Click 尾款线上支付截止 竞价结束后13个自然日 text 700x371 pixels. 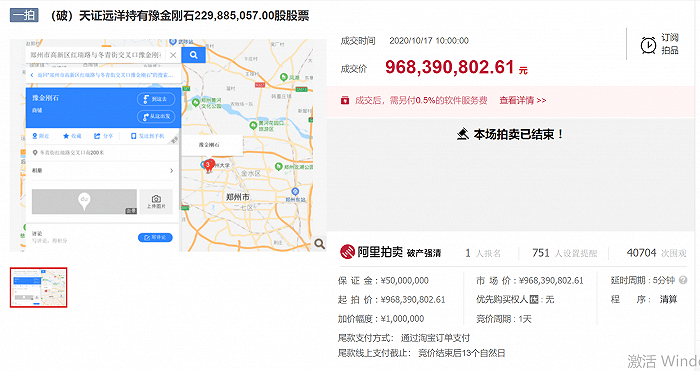(x=421, y=353)
